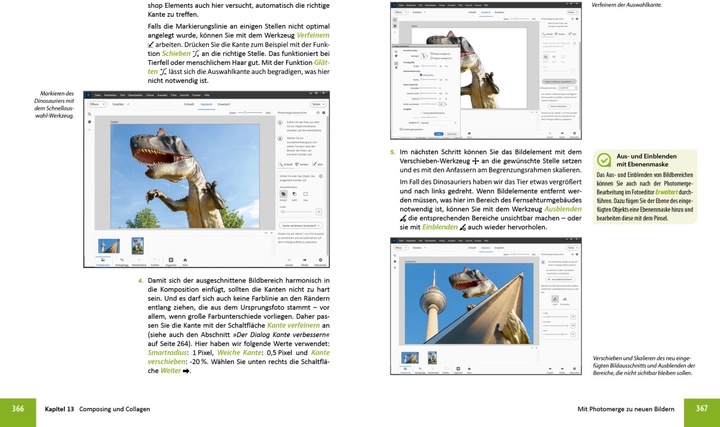The image size is (720, 427).
Task: Choose the Schnell selection tool in dinosaur sky screenshot
Action: tap(286, 164)
